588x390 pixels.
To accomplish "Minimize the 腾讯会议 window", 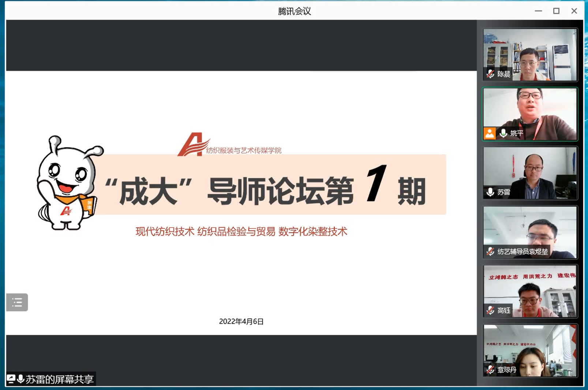I will click(538, 11).
